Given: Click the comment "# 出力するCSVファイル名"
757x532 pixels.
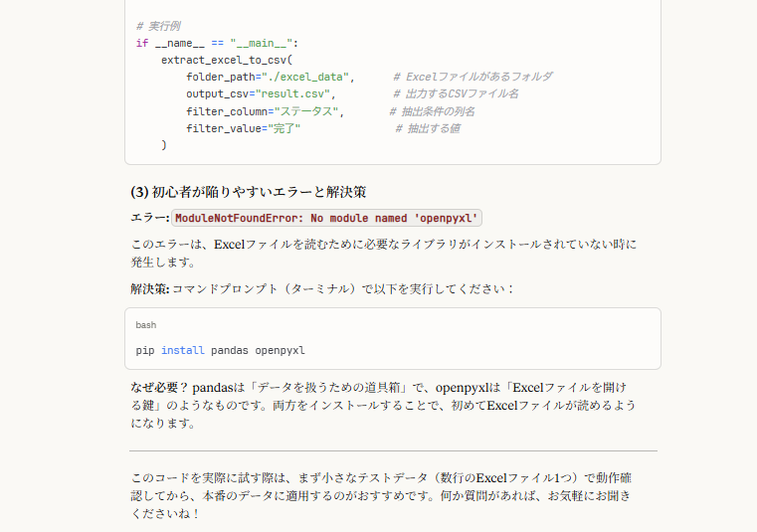Looking at the screenshot, I should (x=454, y=93).
